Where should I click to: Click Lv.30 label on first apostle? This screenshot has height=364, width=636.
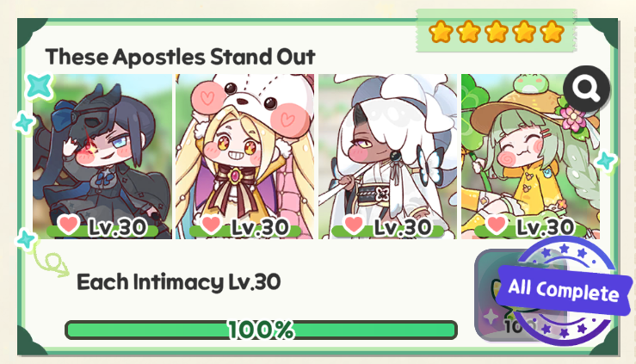click(117, 227)
